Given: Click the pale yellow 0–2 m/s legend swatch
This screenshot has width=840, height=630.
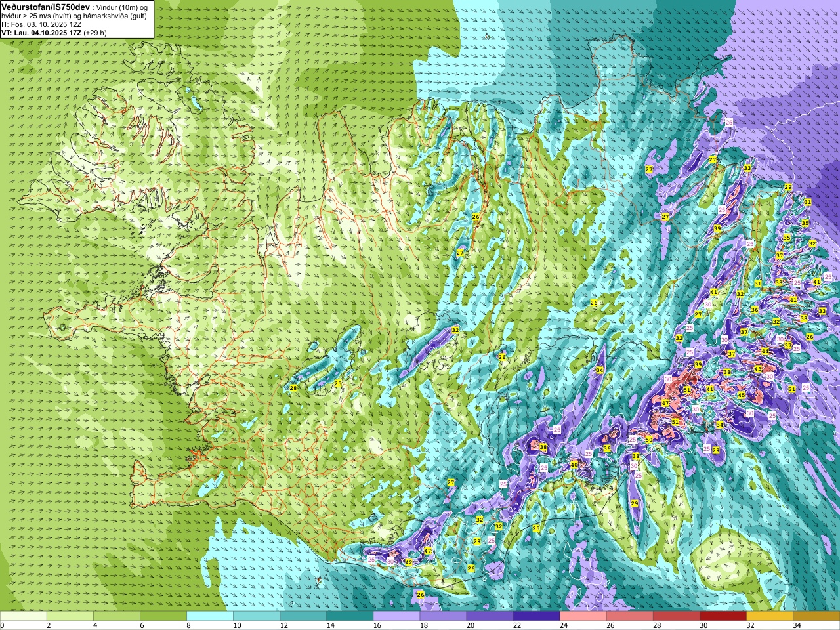Looking at the screenshot, I should pyautogui.click(x=24, y=616).
